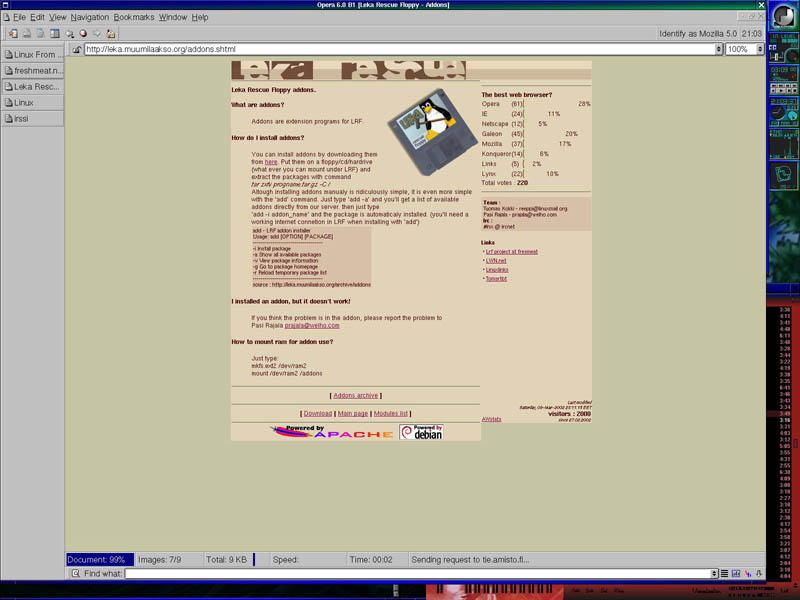Select the Leka Resc... page tab
The image size is (800, 600).
click(x=33, y=87)
